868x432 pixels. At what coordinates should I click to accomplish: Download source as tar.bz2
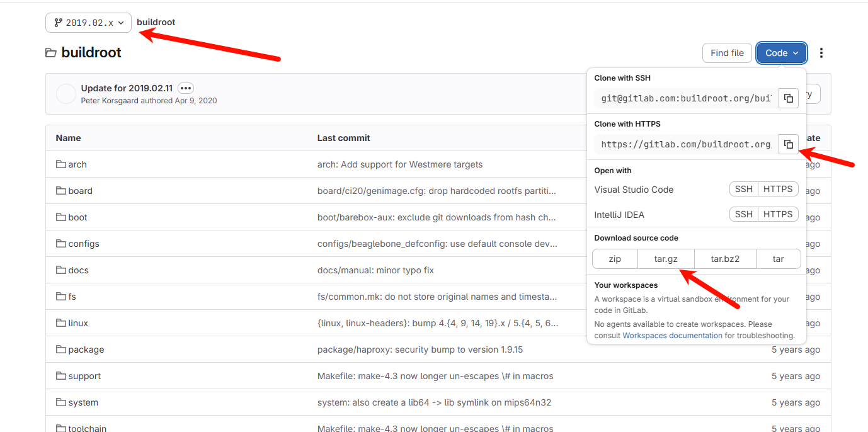(x=725, y=259)
